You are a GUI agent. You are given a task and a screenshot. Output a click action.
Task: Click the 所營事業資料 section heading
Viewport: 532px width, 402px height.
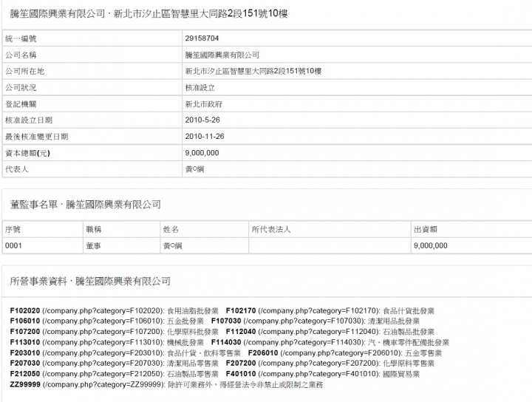[90, 282]
